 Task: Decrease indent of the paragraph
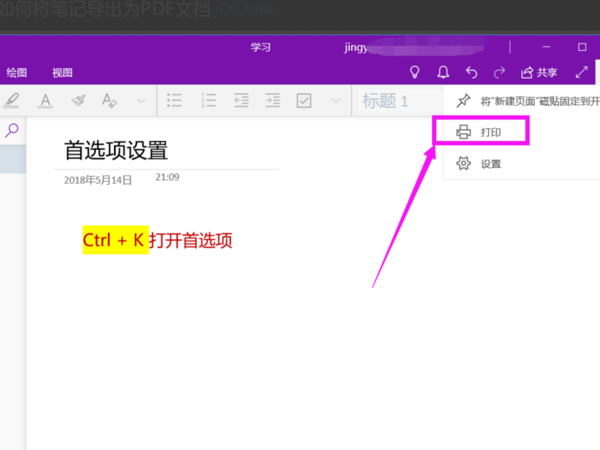pyautogui.click(x=240, y=100)
